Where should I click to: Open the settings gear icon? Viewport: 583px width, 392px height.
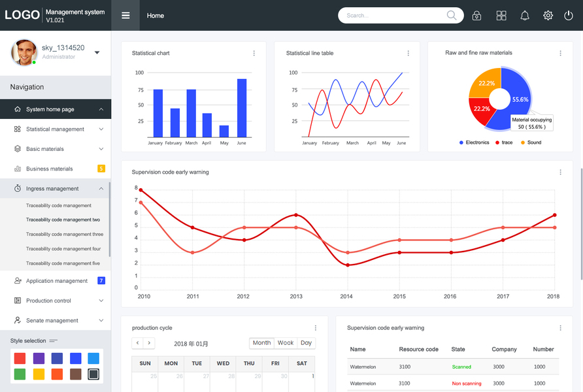(x=548, y=15)
